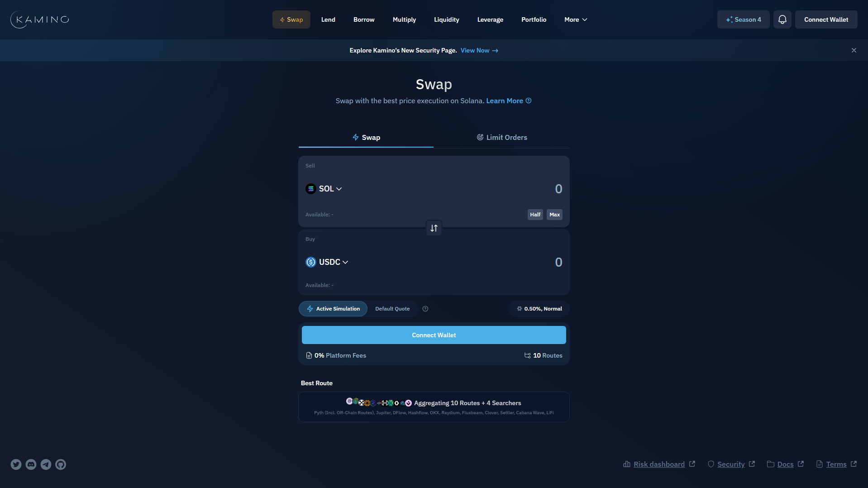The height and width of the screenshot is (488, 868).
Task: Open Kamino's GitHub repository
Action: (61, 464)
